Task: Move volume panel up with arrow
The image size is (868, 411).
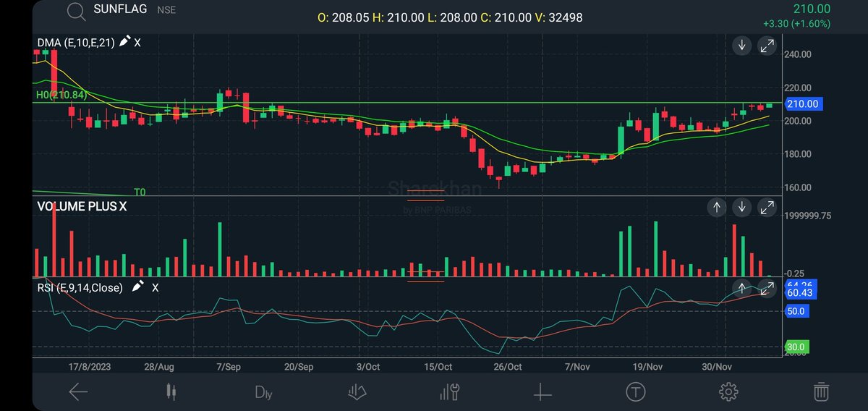Action: [717, 207]
